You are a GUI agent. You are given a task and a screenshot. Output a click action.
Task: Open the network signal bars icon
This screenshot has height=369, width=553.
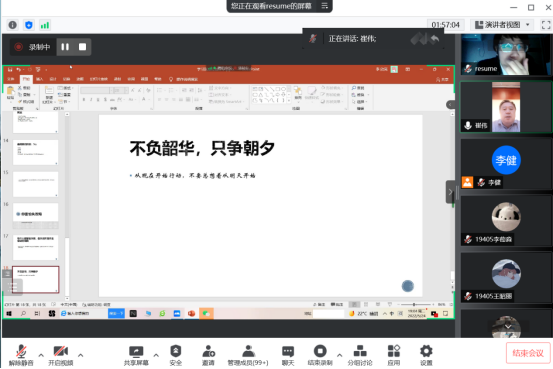pyautogui.click(x=45, y=25)
